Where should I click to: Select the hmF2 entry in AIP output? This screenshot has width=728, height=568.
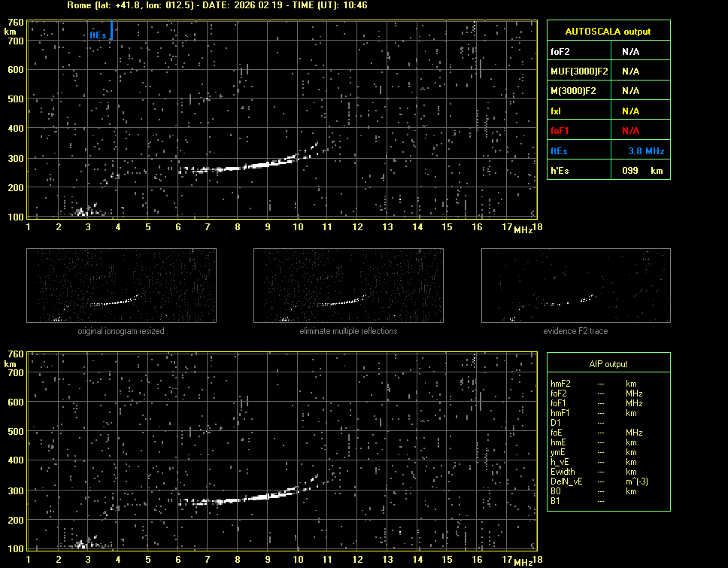click(x=561, y=384)
